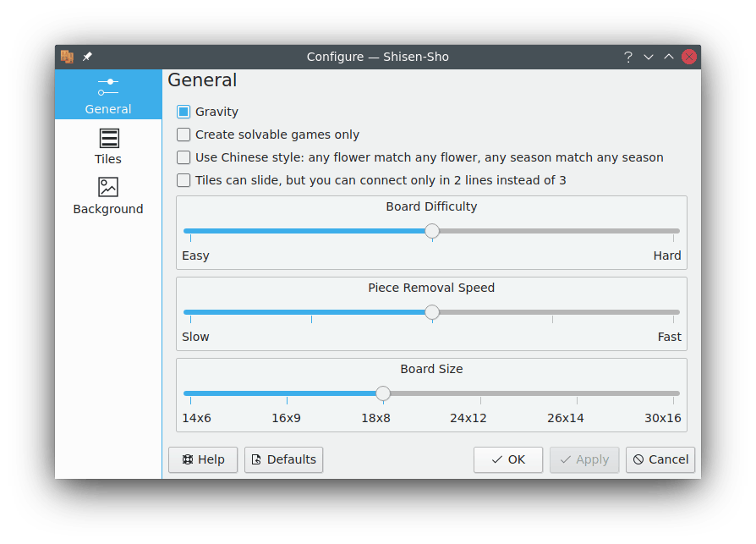Open the General settings page icon
Viewport: 756px width, 544px height.
pos(108,85)
